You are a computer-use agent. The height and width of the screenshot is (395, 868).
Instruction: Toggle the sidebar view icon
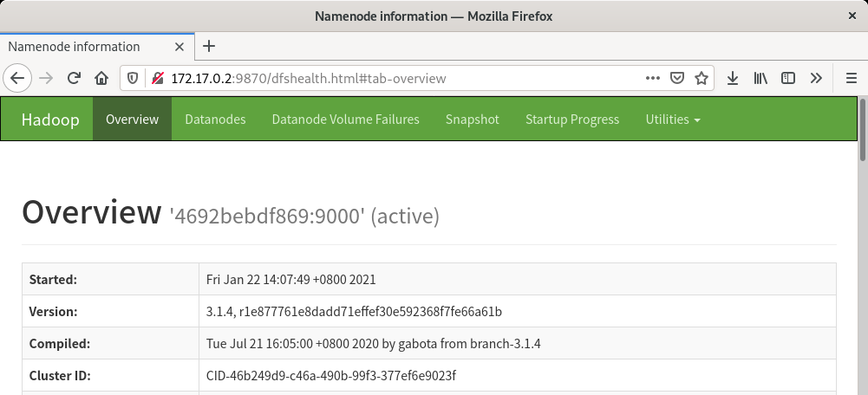(x=788, y=78)
